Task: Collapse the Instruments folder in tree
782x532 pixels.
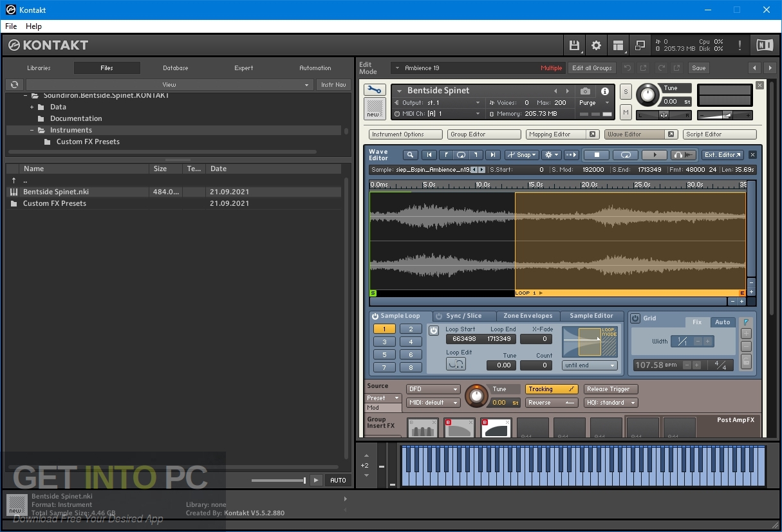Action: [32, 130]
